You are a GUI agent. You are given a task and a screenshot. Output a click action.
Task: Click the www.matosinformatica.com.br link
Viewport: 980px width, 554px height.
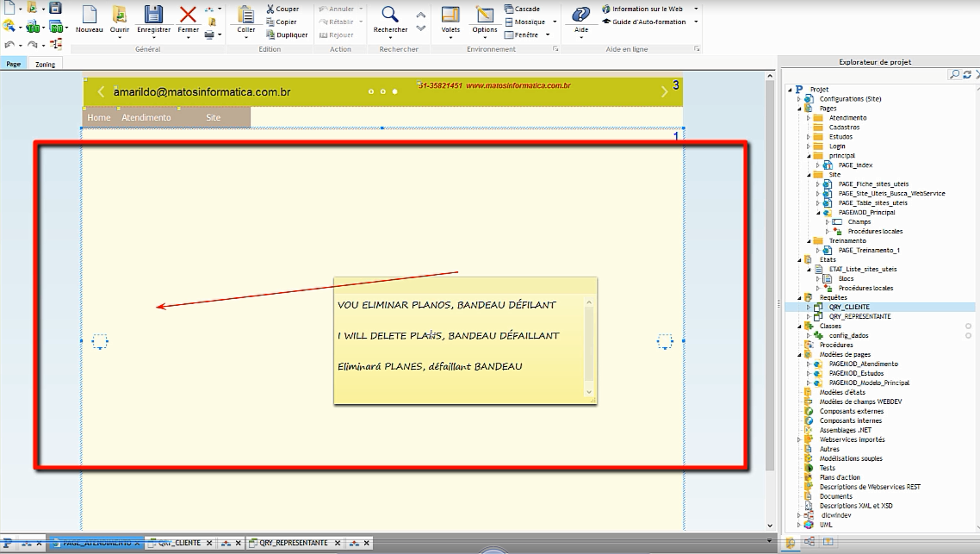click(518, 85)
